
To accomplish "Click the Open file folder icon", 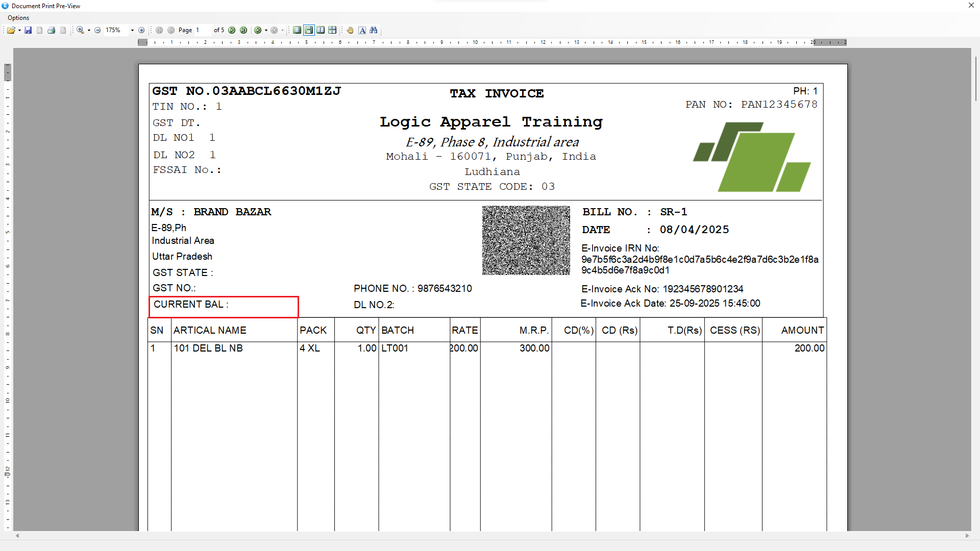I will pyautogui.click(x=10, y=30).
